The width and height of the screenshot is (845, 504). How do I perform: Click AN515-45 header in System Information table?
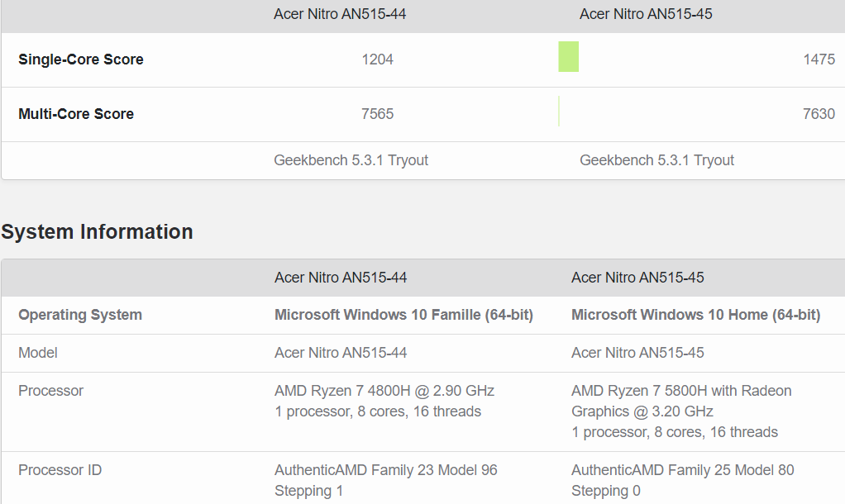(x=637, y=278)
